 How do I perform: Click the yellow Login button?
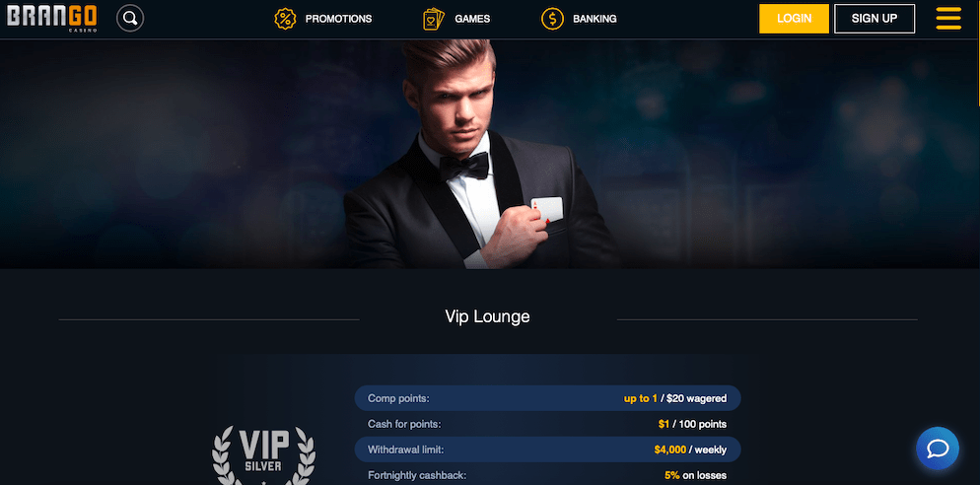tap(794, 19)
